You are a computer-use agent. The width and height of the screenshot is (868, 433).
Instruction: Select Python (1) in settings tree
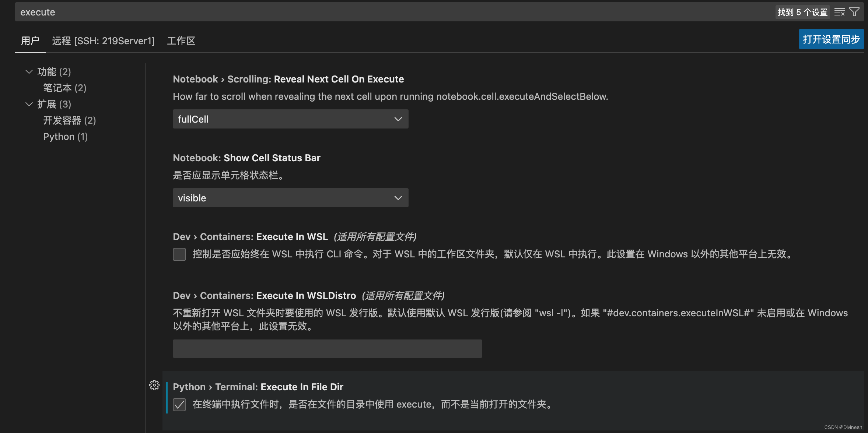click(65, 137)
